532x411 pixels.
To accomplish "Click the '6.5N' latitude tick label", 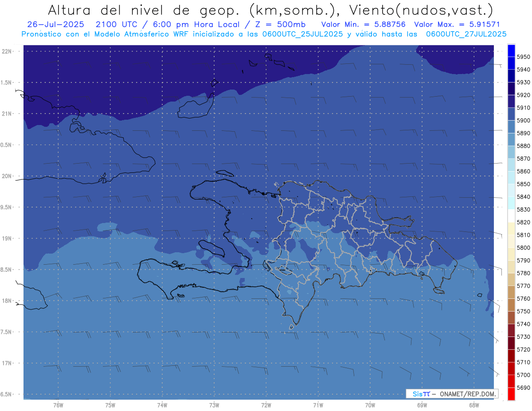I will coord(6,394).
